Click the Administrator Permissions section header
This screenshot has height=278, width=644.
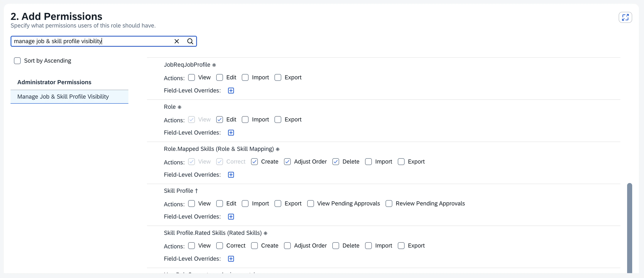tap(54, 82)
